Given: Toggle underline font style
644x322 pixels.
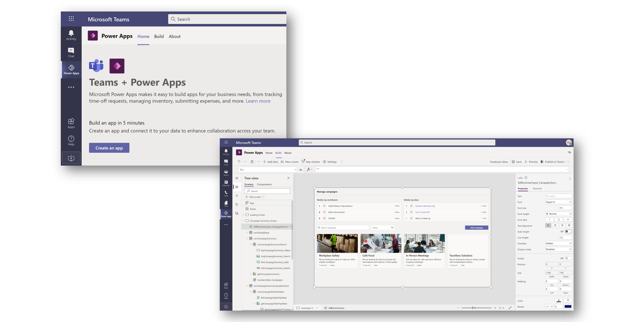Looking at the screenshot, I should pyautogui.click(x=559, y=219).
